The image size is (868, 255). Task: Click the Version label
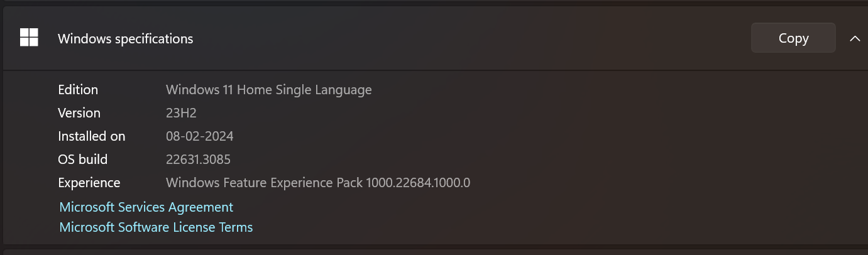[79, 113]
